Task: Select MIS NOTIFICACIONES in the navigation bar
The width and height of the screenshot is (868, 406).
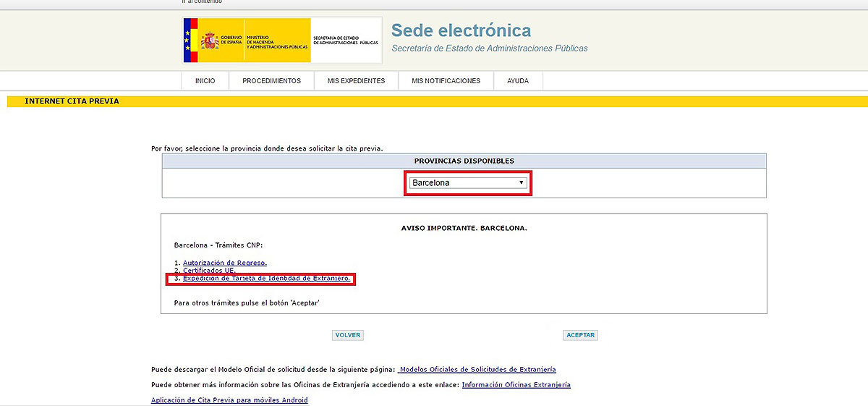Action: (x=446, y=81)
